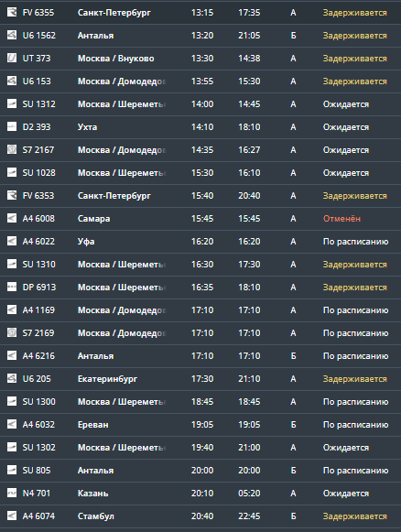Click the Казань destination of N4 701
The width and height of the screenshot is (401, 532).
tap(93, 494)
